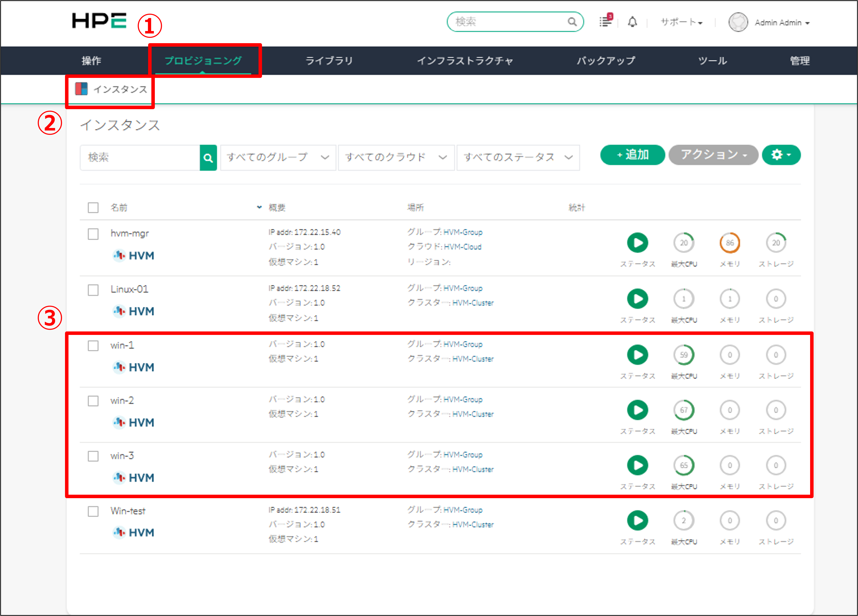This screenshot has height=616, width=858.
Task: Click the green search magnifier button in instances filter
Action: pos(208,158)
